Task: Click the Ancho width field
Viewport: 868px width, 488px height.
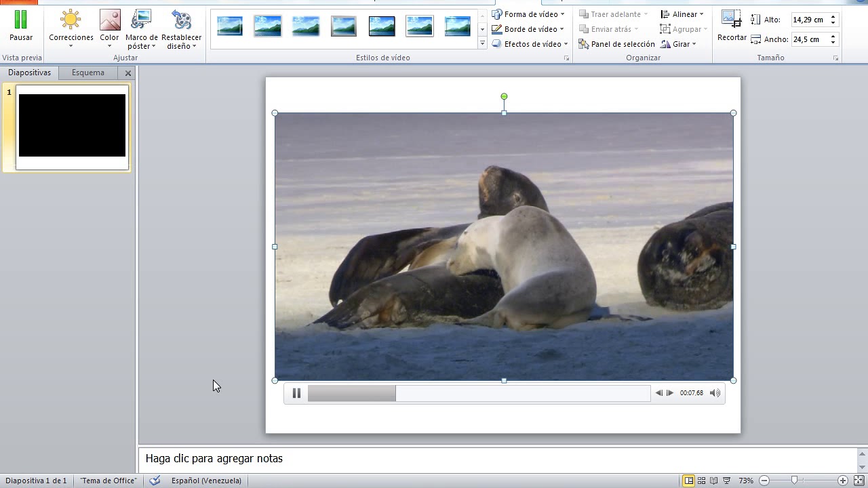Action: (x=810, y=39)
